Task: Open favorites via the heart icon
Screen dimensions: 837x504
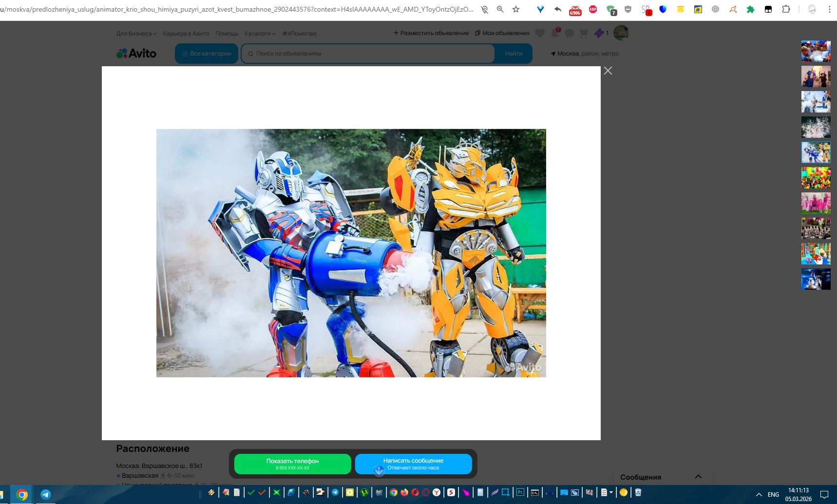Action: 540,33
